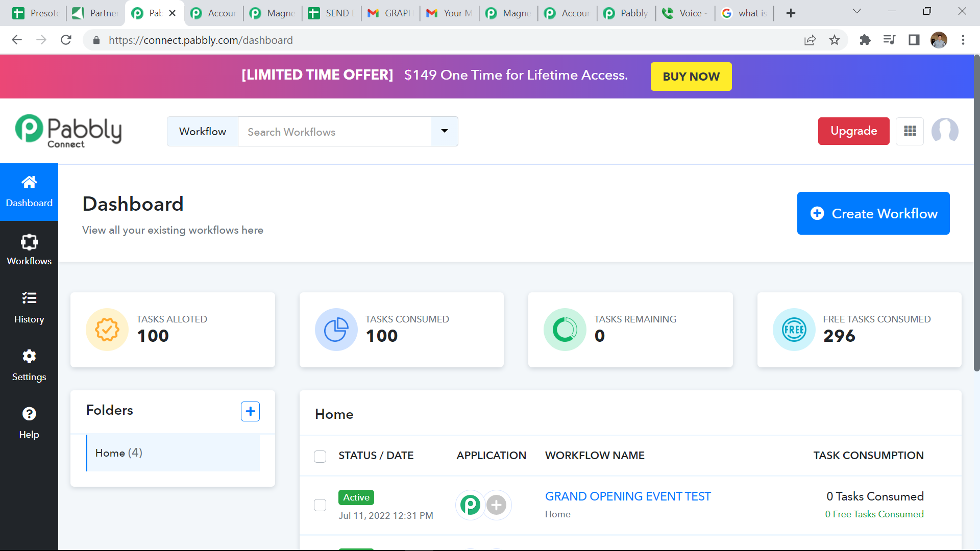Screen dimensions: 980x551
Task: Click the '0 Tasks Consumed' text
Action: 875,496
